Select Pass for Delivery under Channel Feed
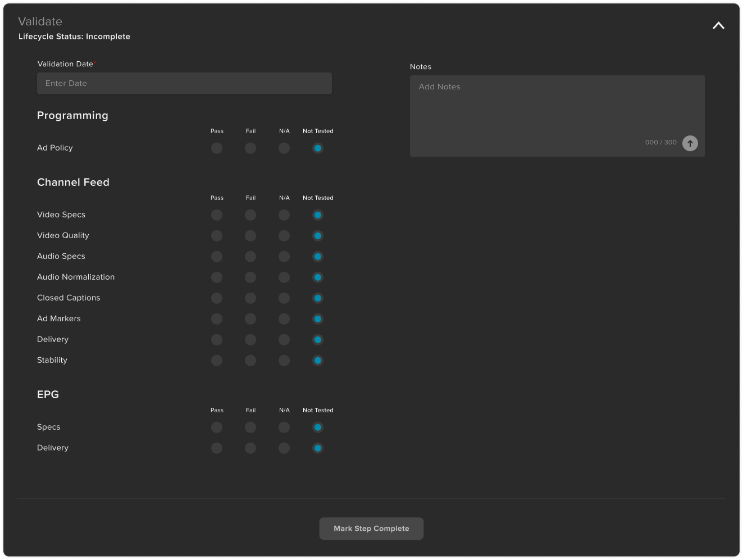 coord(217,339)
